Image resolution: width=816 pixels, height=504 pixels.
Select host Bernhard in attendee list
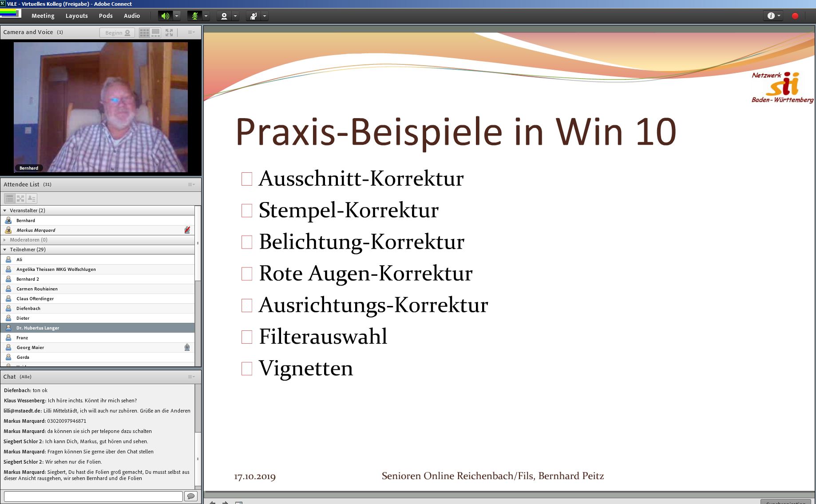(x=98, y=220)
